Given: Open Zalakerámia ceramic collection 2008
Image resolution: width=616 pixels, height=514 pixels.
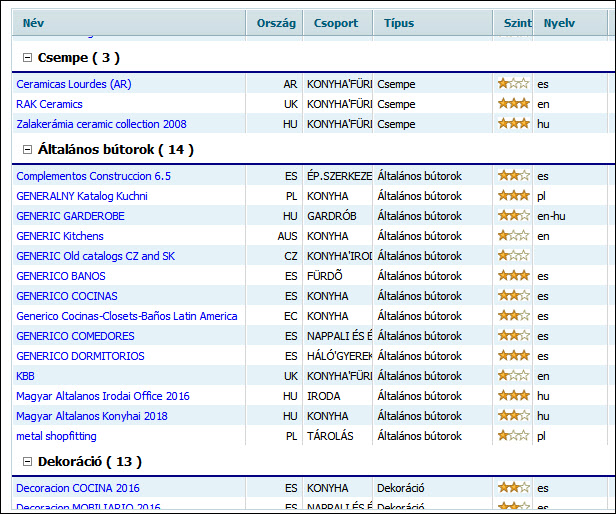Looking at the screenshot, I should [101, 124].
